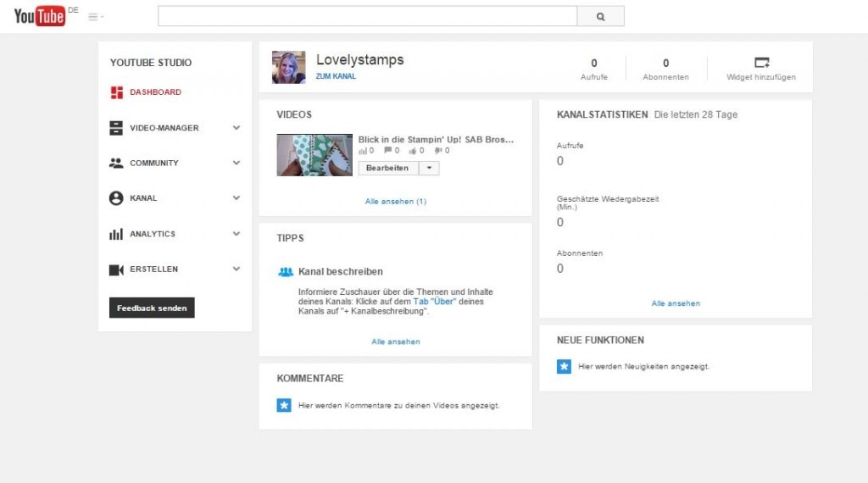Click the magnifier search button
Screen dimensions: 868x483
601,16
